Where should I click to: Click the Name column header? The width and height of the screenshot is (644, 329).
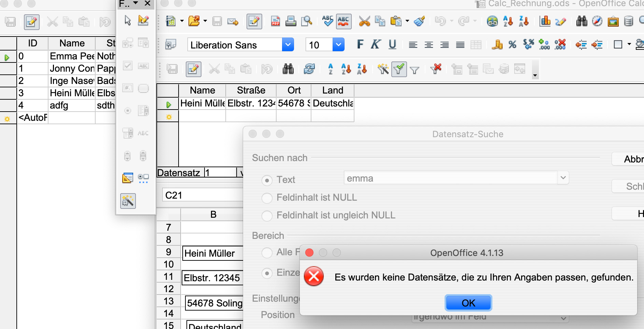202,90
